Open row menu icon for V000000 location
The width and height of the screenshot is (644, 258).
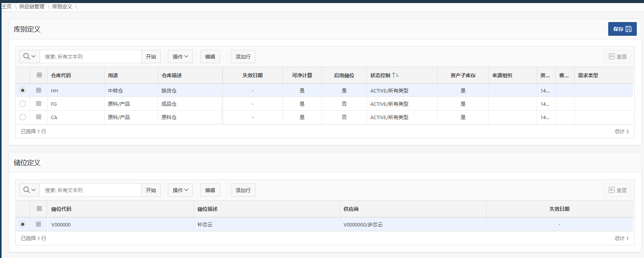tap(38, 224)
